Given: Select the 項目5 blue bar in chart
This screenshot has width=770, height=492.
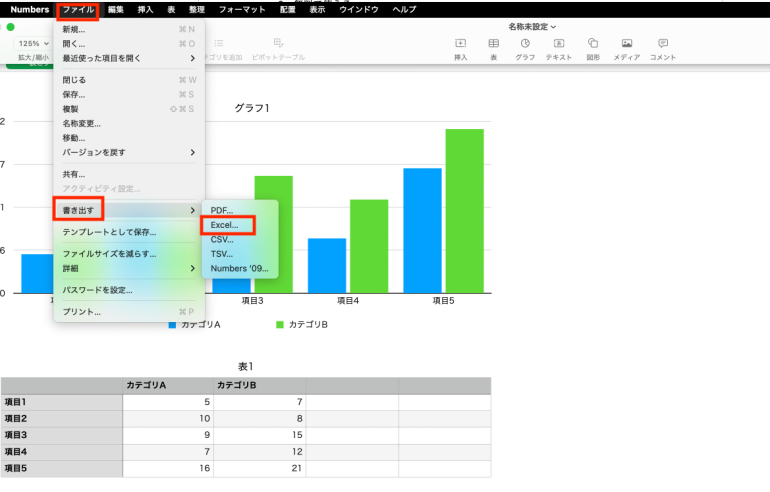Looking at the screenshot, I should [x=422, y=231].
